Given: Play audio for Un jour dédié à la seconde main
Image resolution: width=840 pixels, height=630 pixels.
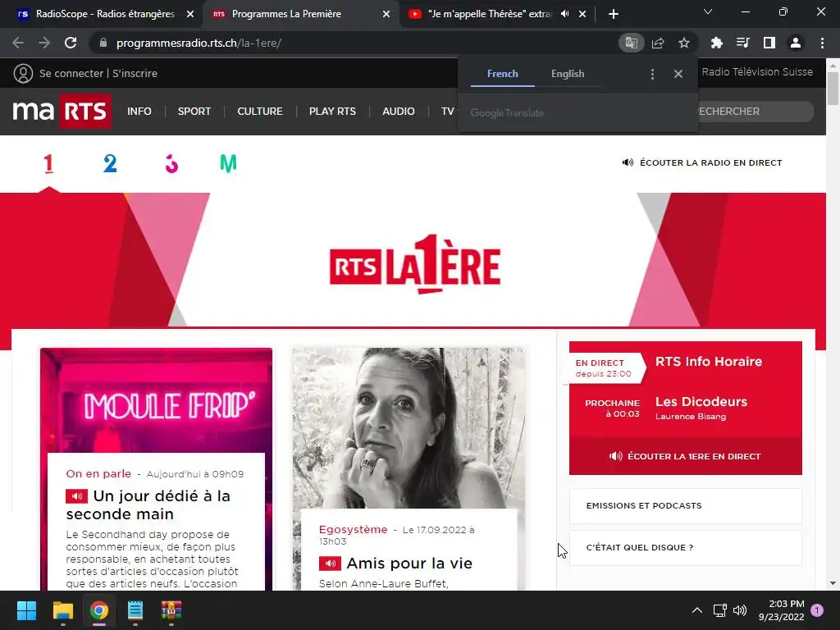Looking at the screenshot, I should [76, 496].
